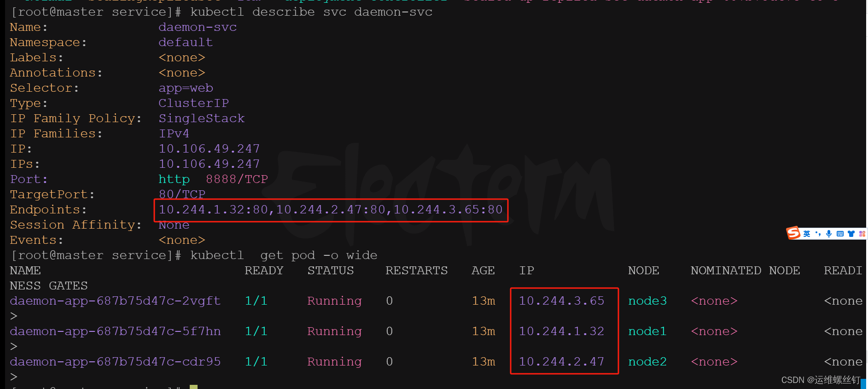Click the 'kubectl get pod -o wide' command
868x389 pixels.
pyautogui.click(x=284, y=255)
